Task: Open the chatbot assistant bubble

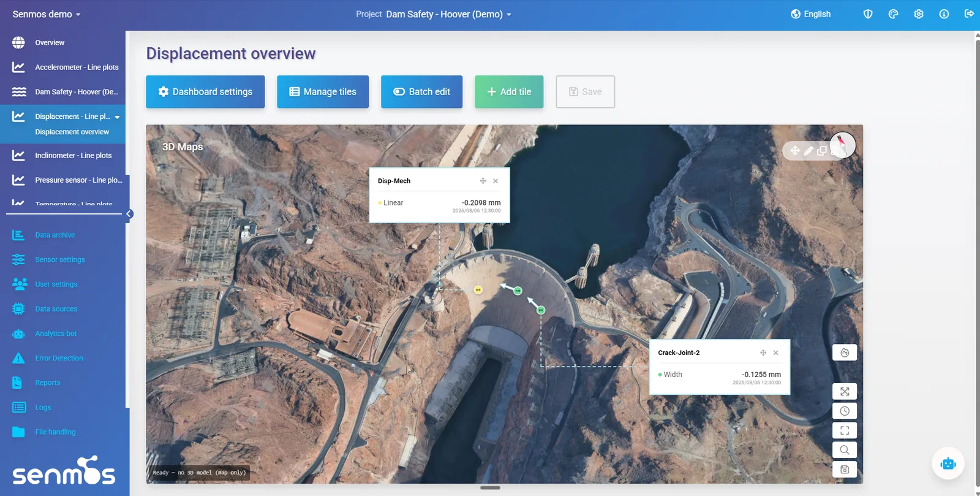Action: [x=948, y=464]
